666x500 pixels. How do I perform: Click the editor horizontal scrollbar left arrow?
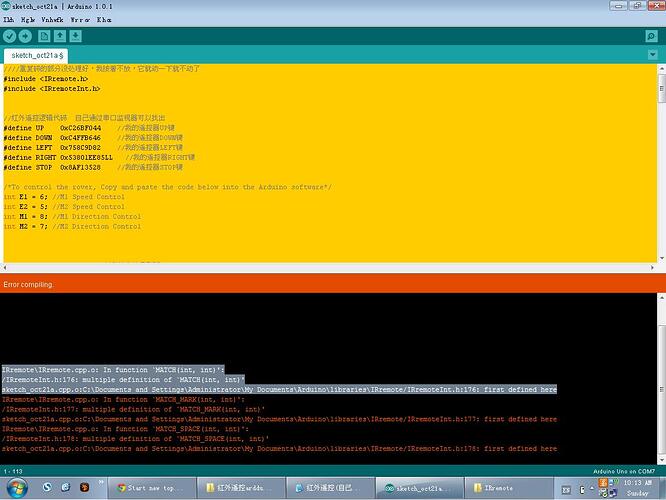point(4,268)
